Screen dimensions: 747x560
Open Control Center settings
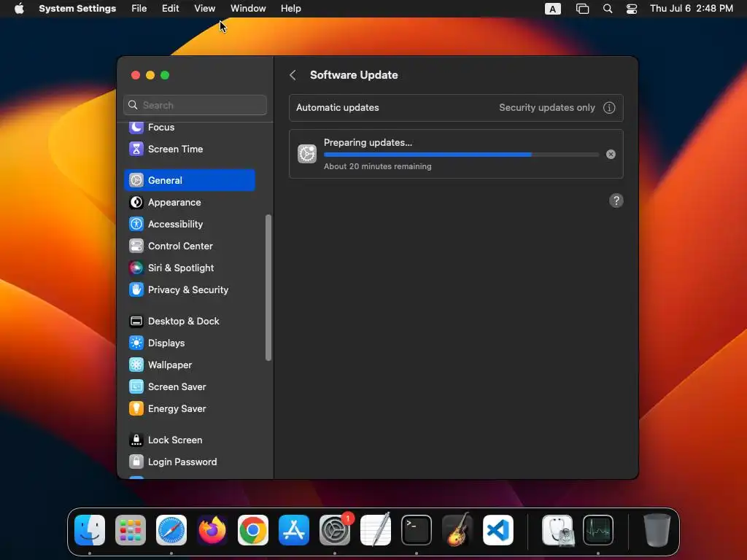pos(189,246)
